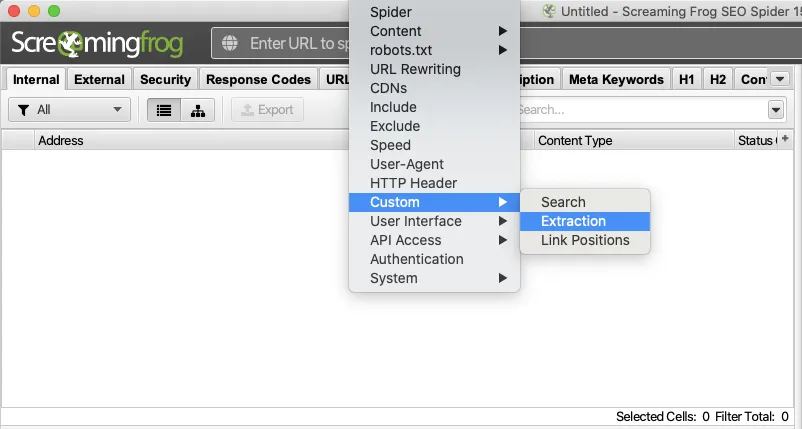Sort by Address column header
Image resolution: width=802 pixels, height=429 pixels.
[191, 140]
